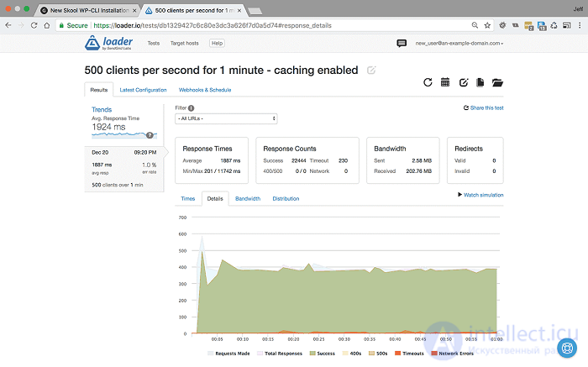The image size is (588, 367).
Task: Select the Details chart tab
Action: (x=215, y=198)
